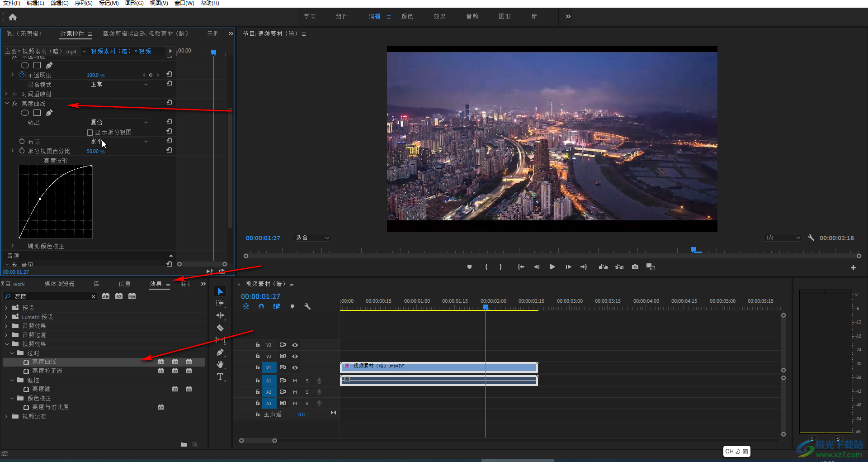Switch to 音频 workspace
The width and height of the screenshot is (868, 462).
[x=472, y=16]
